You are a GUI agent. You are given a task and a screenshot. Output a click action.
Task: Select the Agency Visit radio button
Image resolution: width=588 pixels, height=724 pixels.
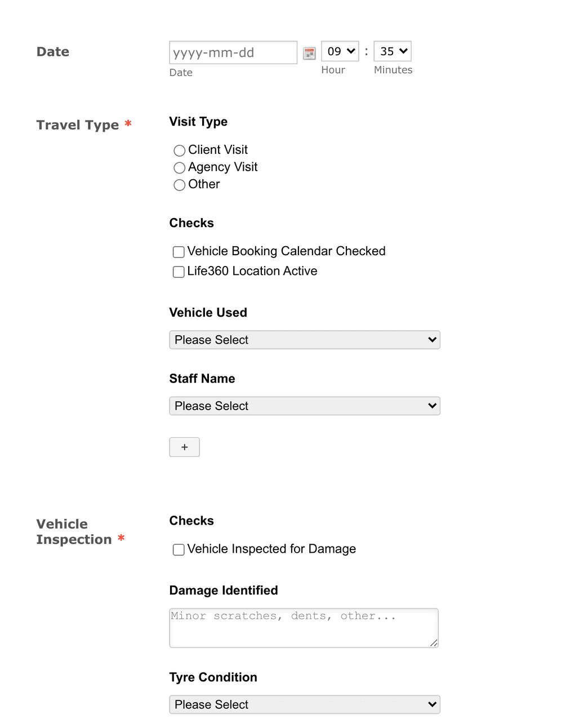(x=179, y=168)
